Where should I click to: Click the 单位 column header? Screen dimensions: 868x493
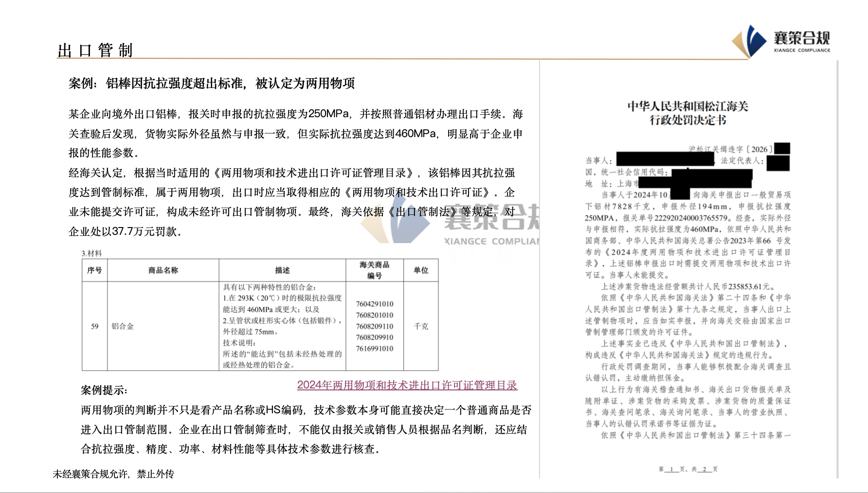421,270
